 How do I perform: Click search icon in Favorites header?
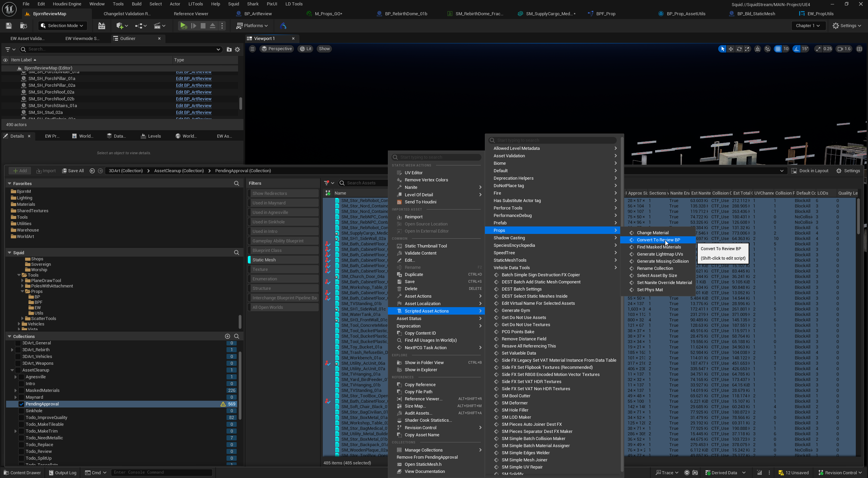pyautogui.click(x=236, y=183)
